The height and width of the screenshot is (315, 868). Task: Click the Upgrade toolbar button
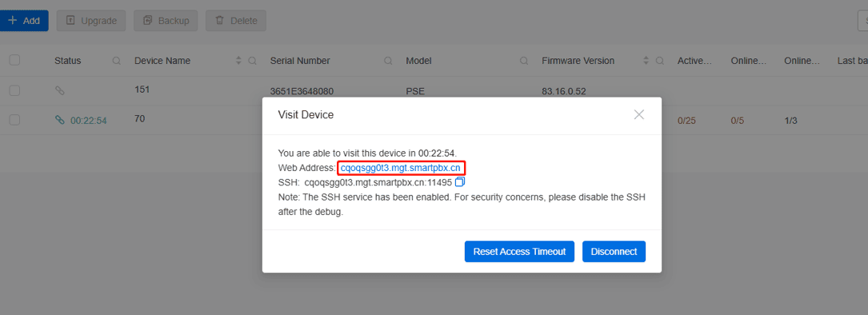(91, 21)
